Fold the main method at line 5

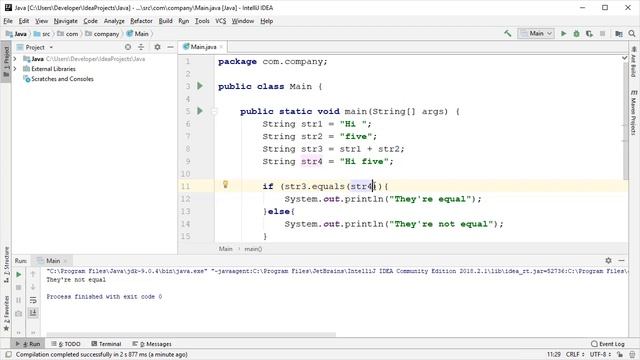click(214, 111)
